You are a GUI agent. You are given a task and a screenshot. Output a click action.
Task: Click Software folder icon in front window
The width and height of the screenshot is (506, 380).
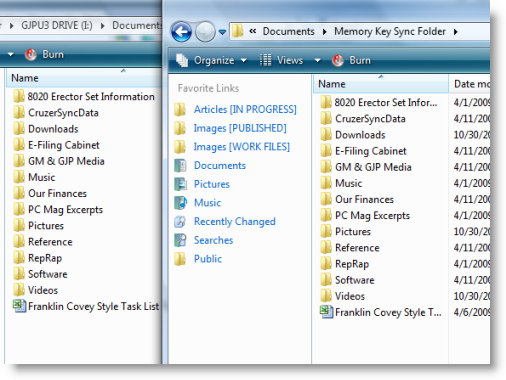click(326, 280)
